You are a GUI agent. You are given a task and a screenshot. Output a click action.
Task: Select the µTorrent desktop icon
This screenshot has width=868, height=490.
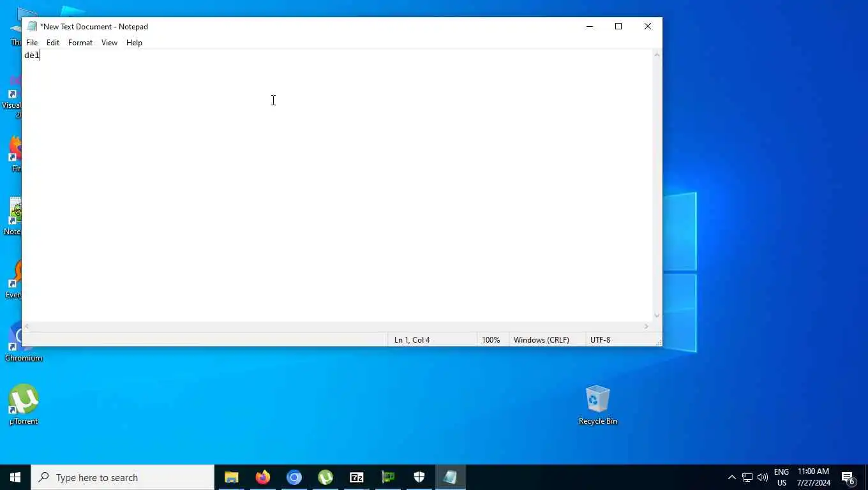click(x=24, y=405)
